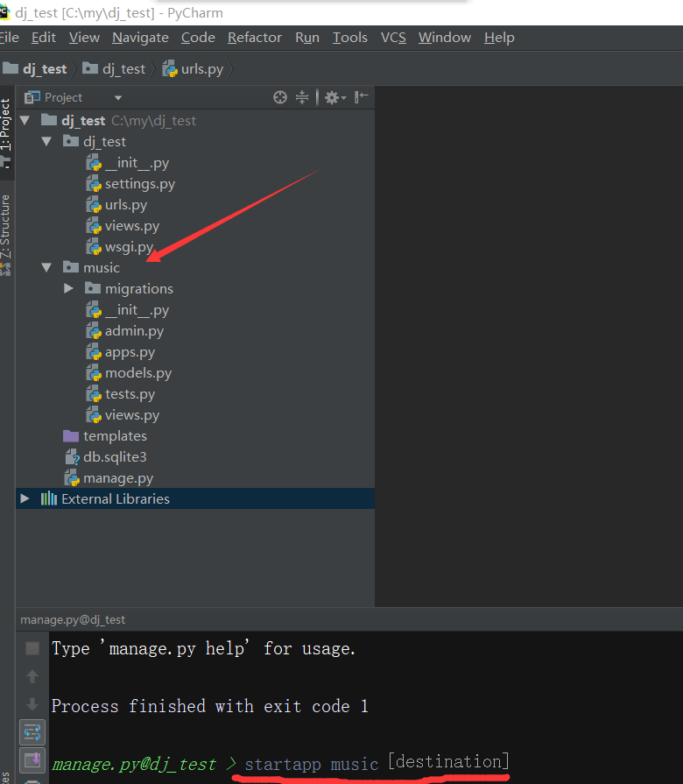Toggle soft wrap icon in console

pyautogui.click(x=32, y=732)
